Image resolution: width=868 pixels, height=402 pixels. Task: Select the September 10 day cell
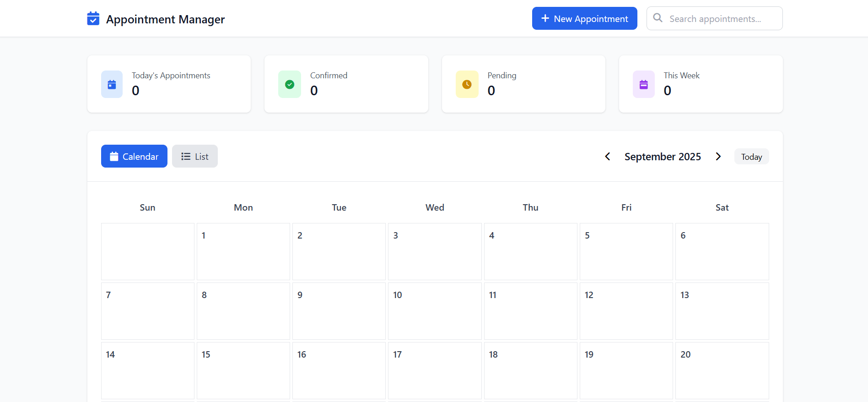tap(435, 311)
